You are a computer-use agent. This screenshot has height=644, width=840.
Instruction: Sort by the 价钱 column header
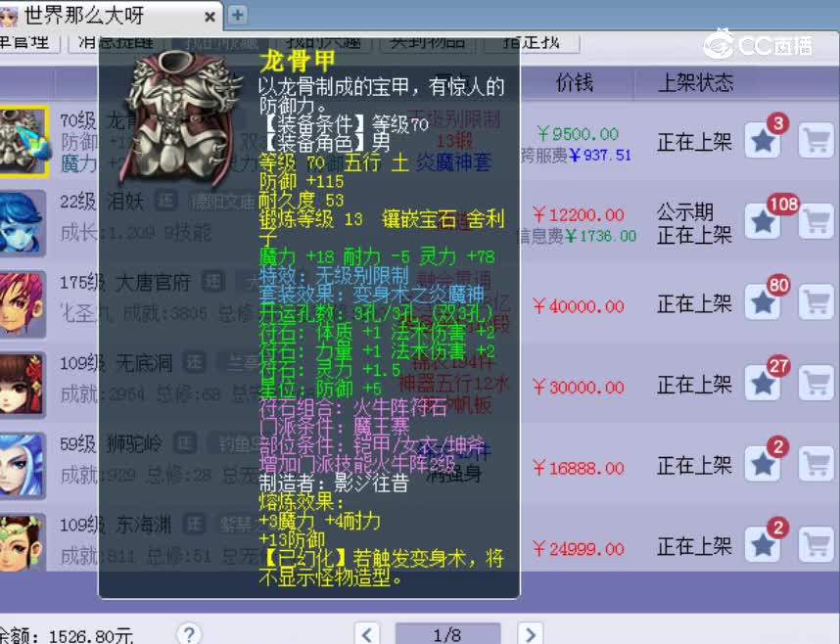click(x=574, y=83)
